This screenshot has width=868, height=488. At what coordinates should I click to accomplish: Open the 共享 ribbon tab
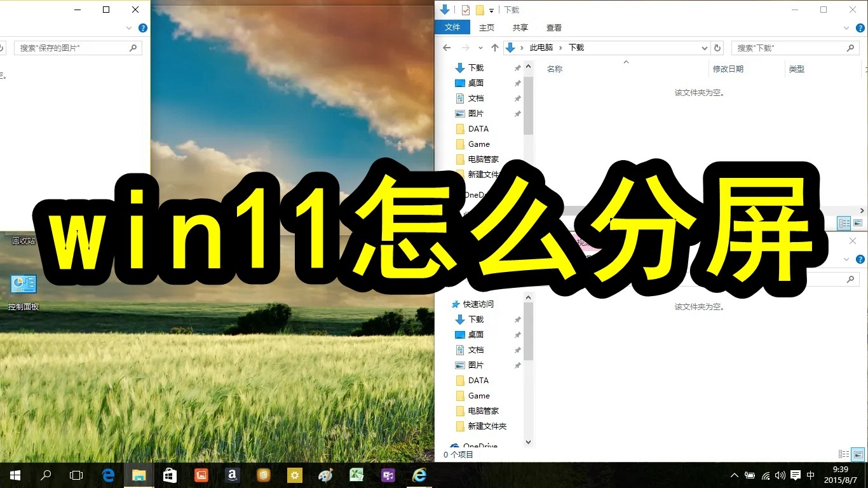click(520, 28)
